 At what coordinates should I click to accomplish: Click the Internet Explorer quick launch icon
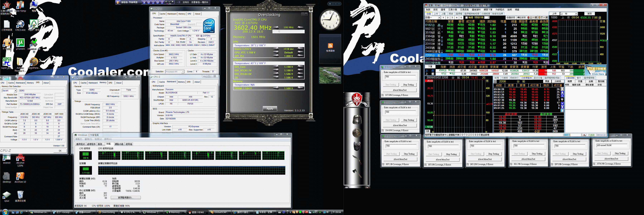click(21, 212)
